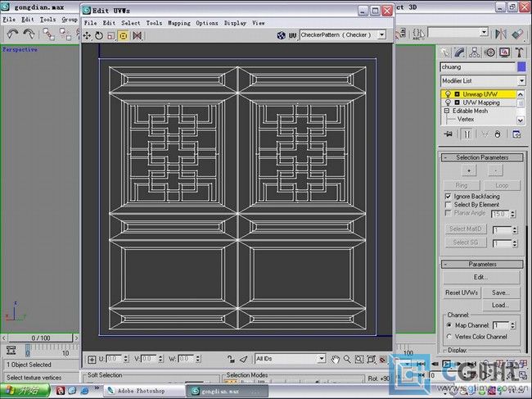The image size is (532, 399).
Task: Click the shrink selection minus button
Action: pyautogui.click(x=495, y=170)
